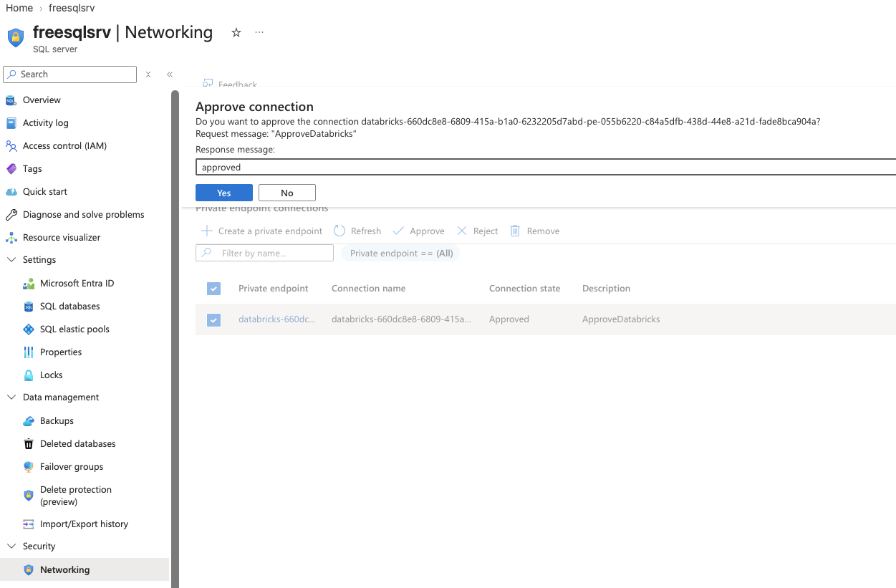The image size is (896, 588).
Task: Click the sidebar Search box
Action: pos(70,74)
